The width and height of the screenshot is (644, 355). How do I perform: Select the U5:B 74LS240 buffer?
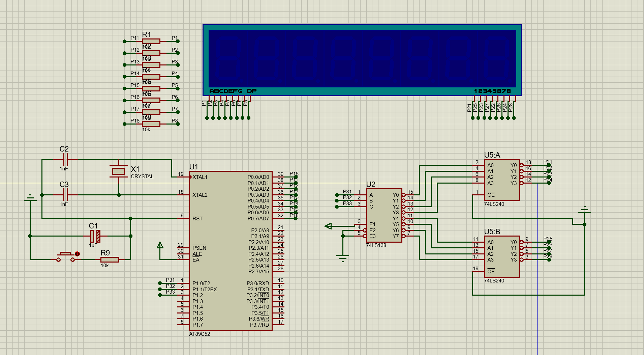502,256
